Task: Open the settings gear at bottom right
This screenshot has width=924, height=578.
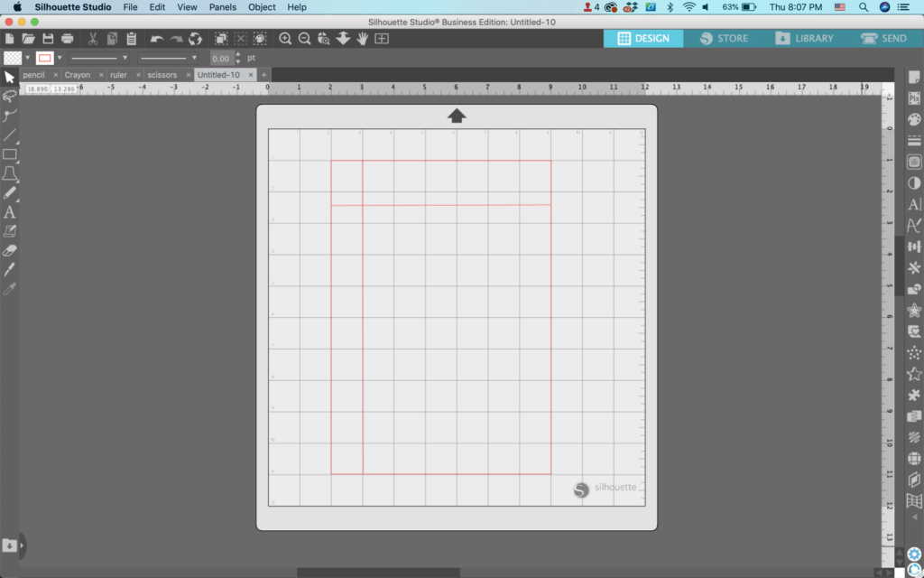Action: point(914,555)
